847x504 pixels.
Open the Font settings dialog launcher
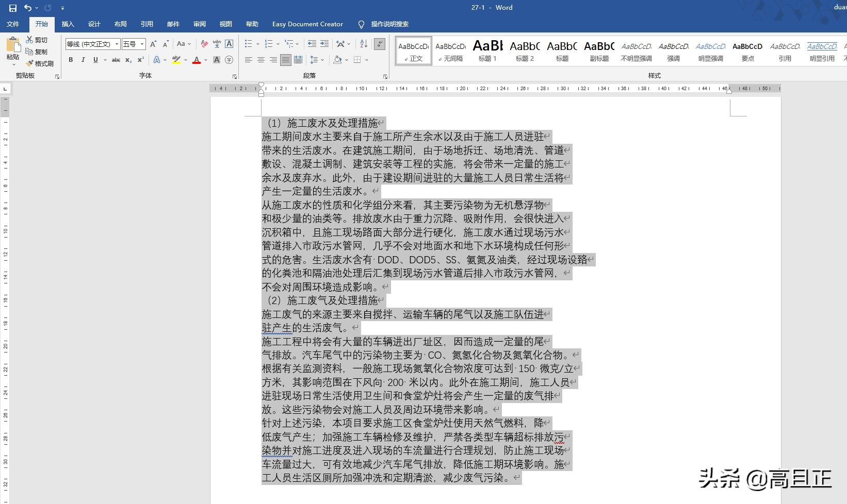point(235,76)
